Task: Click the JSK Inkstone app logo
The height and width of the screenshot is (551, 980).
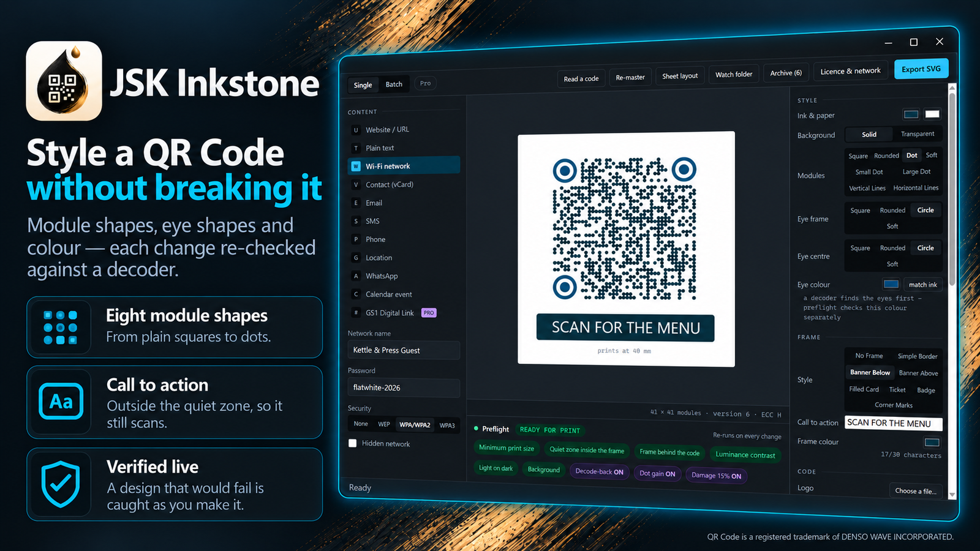Action: [64, 81]
